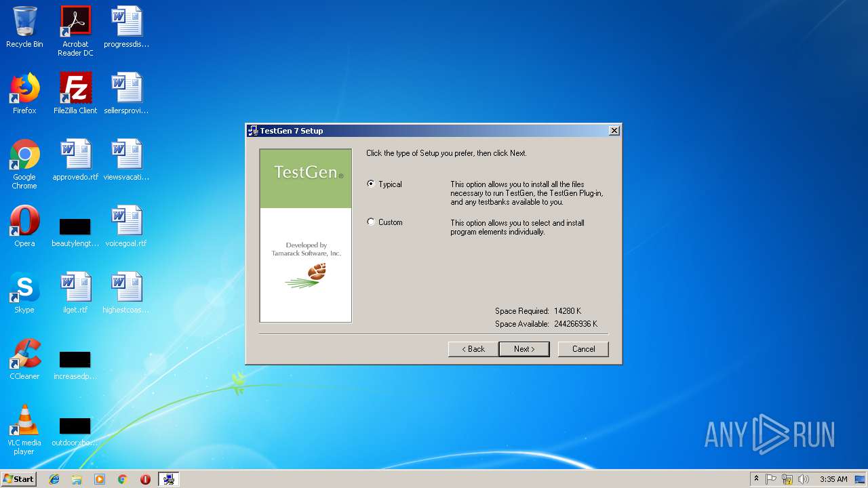Click the Next button
Image resolution: width=868 pixels, height=488 pixels.
[x=524, y=349]
